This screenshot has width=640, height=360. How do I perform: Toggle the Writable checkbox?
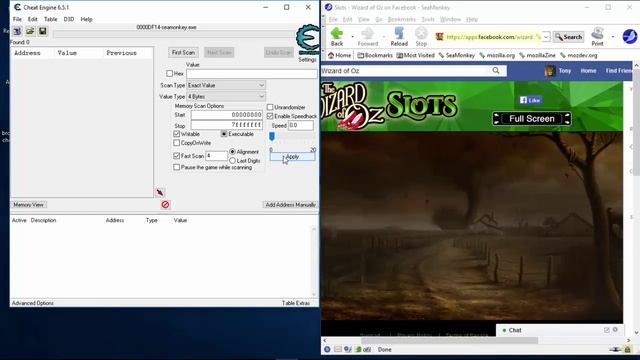coord(176,134)
